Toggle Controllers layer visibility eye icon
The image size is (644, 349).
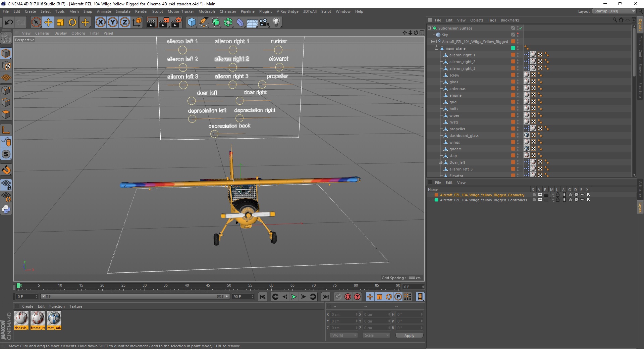540,200
